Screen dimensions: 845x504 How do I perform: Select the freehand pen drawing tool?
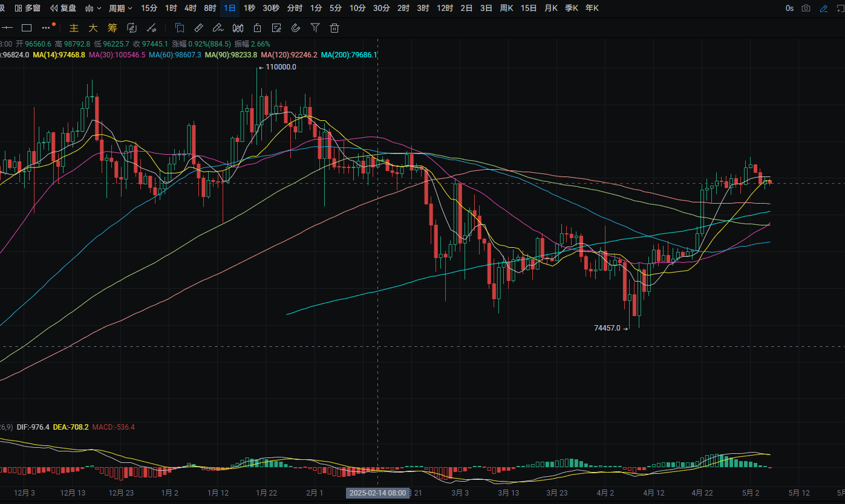point(218,28)
